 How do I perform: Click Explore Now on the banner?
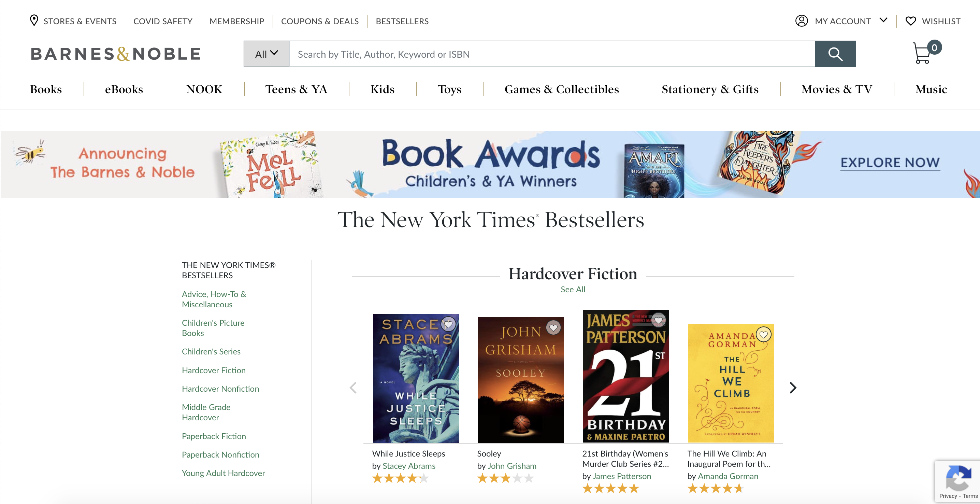890,163
